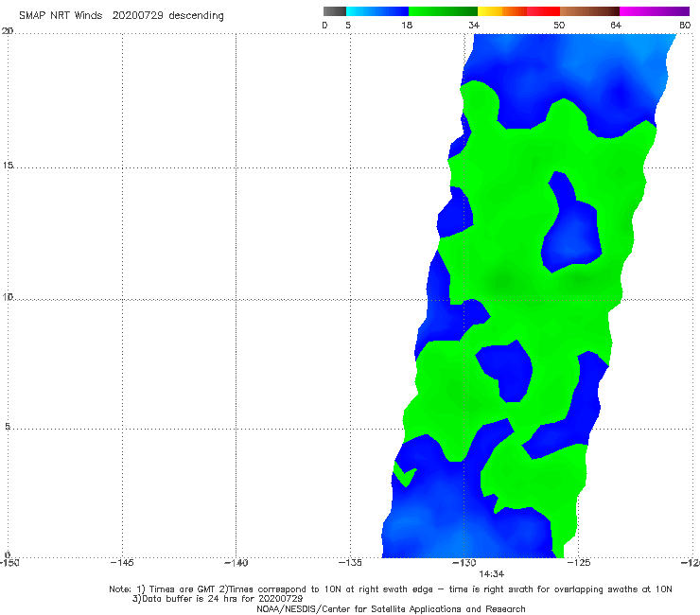Click the '-135' longitude axis label
The image size is (700, 615).
click(x=350, y=563)
